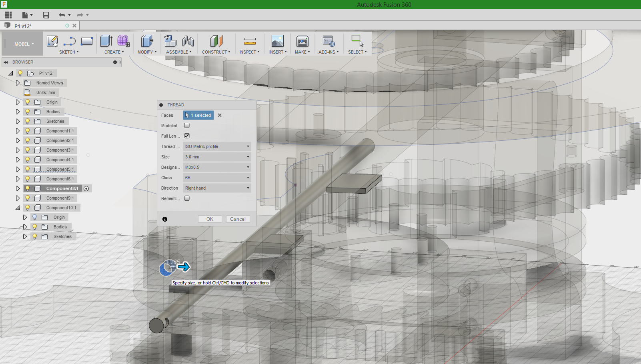The image size is (641, 364).
Task: Click Cancel in Thread dialog
Action: (x=238, y=219)
